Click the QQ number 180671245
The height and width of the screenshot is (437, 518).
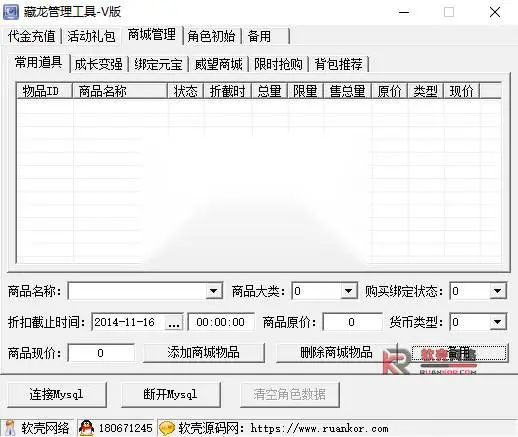[125, 428]
